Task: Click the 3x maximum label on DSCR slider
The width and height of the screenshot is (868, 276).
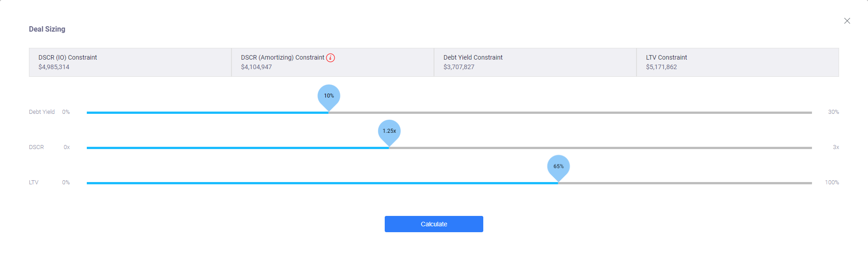Action: point(836,147)
